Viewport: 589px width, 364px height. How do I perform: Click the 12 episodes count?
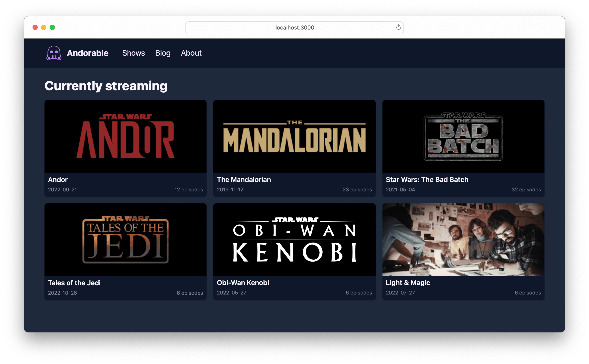(x=189, y=190)
